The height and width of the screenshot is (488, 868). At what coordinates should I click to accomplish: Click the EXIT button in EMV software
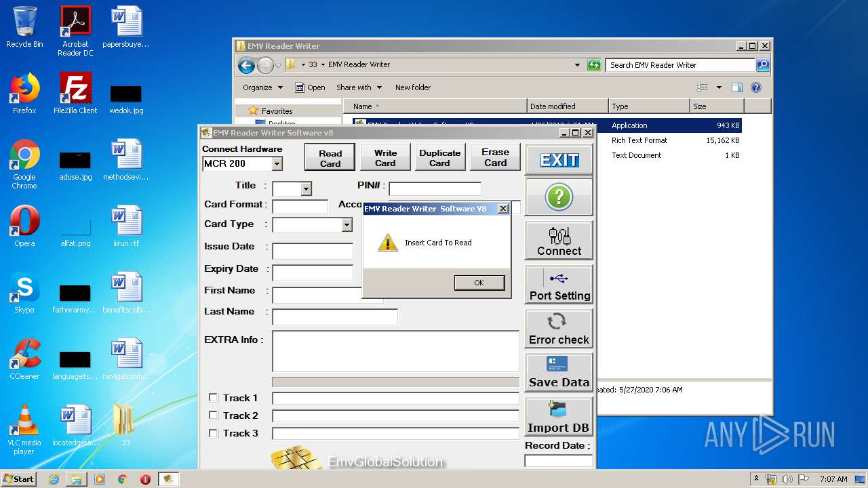point(559,160)
